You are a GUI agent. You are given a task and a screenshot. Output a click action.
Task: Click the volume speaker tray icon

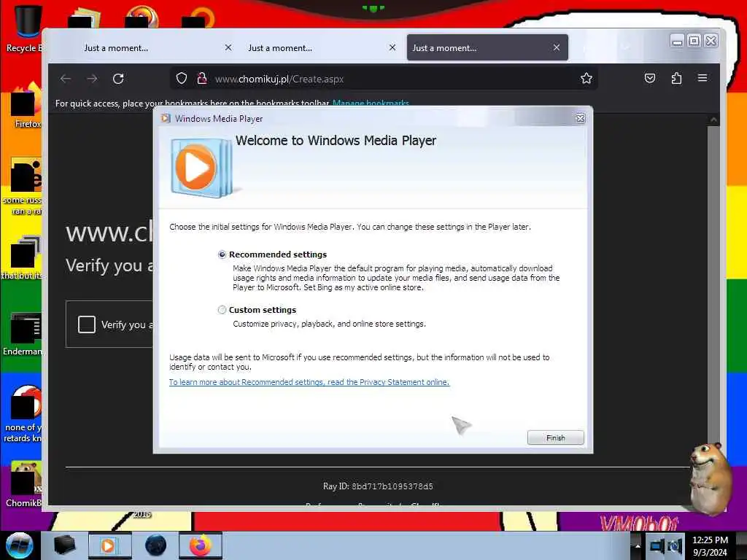[x=675, y=546]
